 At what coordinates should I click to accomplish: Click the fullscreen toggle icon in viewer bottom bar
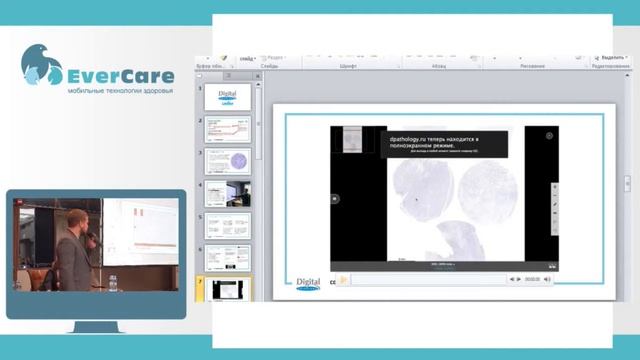(552, 266)
